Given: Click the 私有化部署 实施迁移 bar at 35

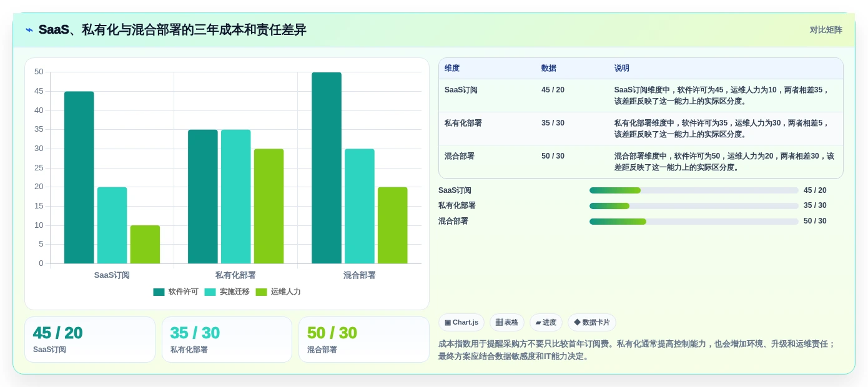Looking at the screenshot, I should pyautogui.click(x=235, y=197).
